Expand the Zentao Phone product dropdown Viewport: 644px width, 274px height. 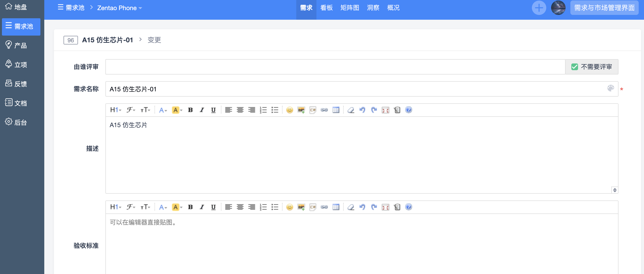(x=120, y=8)
